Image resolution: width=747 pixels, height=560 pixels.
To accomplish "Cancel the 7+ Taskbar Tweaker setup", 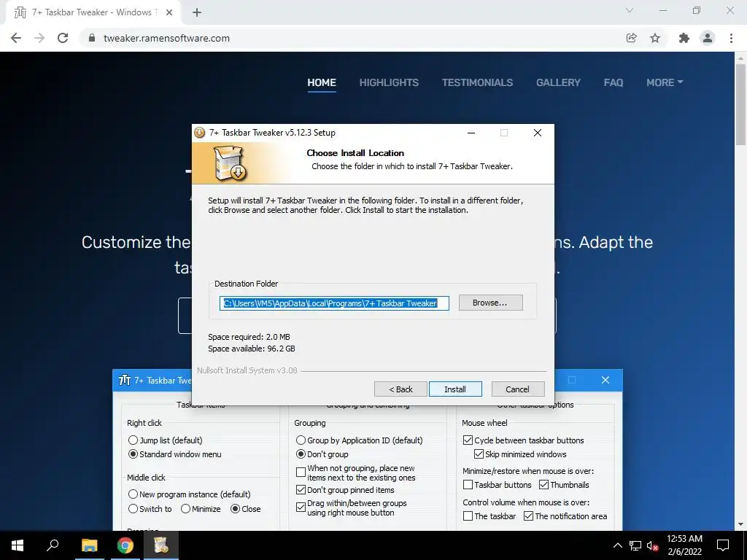I will [517, 389].
